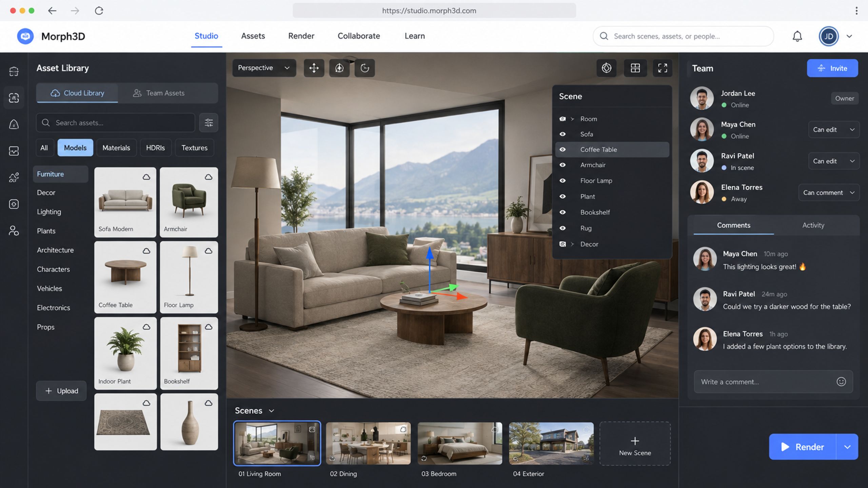Enter fullscreen viewport mode

point(662,68)
